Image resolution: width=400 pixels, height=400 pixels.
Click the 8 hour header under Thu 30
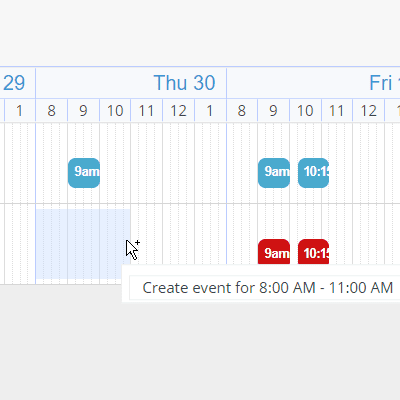click(52, 110)
